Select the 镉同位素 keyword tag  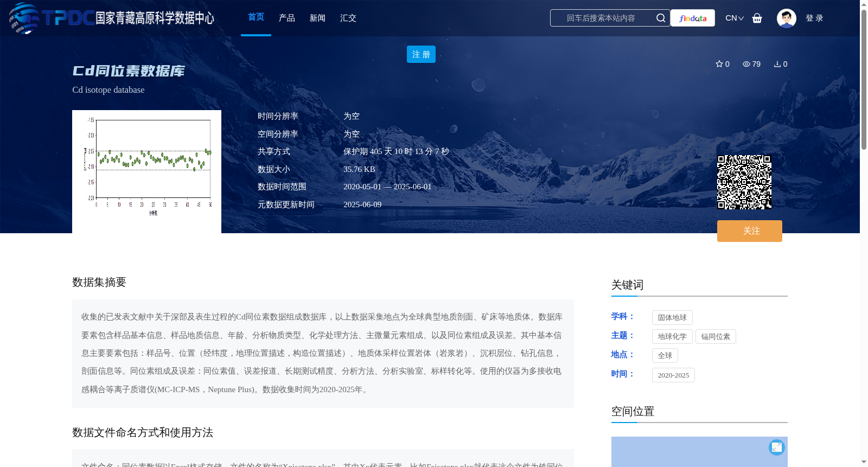[x=716, y=336]
